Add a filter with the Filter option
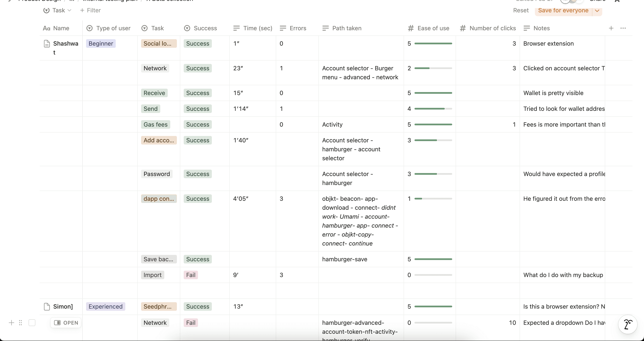 point(90,10)
